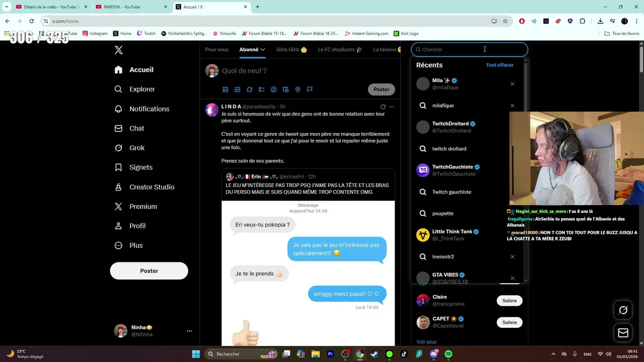Open Notifications from the sidebar

click(x=142, y=109)
